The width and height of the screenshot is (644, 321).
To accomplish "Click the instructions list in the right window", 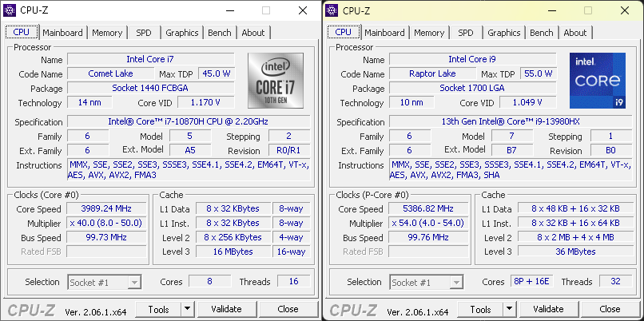I will coord(511,170).
